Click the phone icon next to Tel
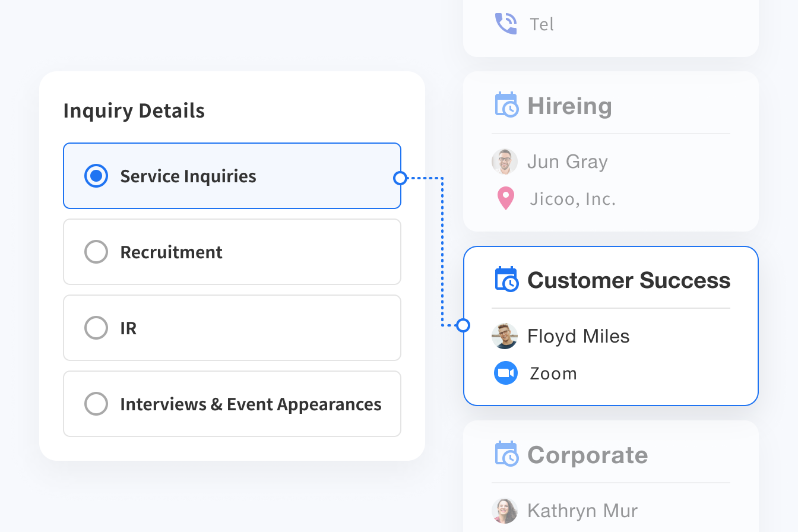 pyautogui.click(x=505, y=23)
